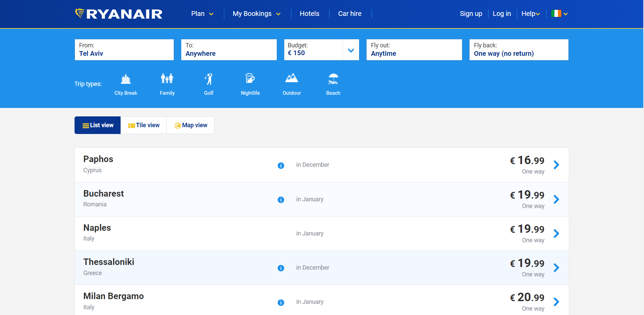
Task: Open the Budget dropdown arrow
Action: tap(351, 50)
